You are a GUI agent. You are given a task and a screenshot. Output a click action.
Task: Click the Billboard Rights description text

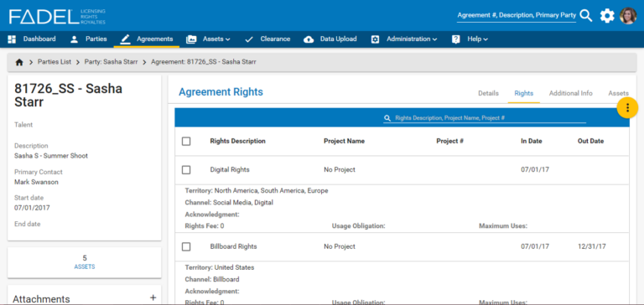coord(233,246)
